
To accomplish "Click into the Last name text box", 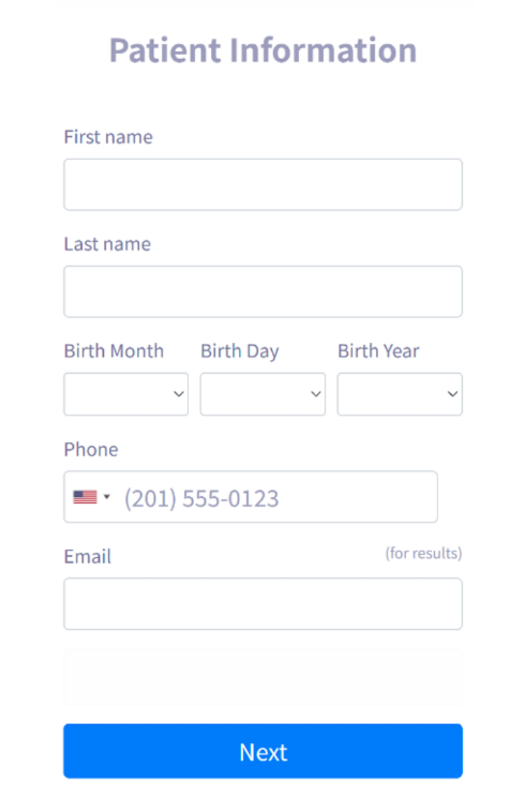I will (x=263, y=291).
